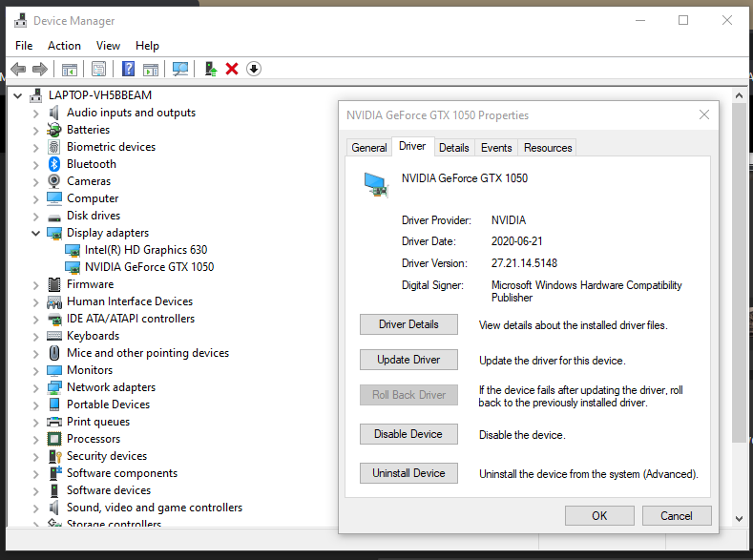Image resolution: width=753 pixels, height=560 pixels.
Task: Click Cancel in the Properties dialog
Action: pos(676,515)
